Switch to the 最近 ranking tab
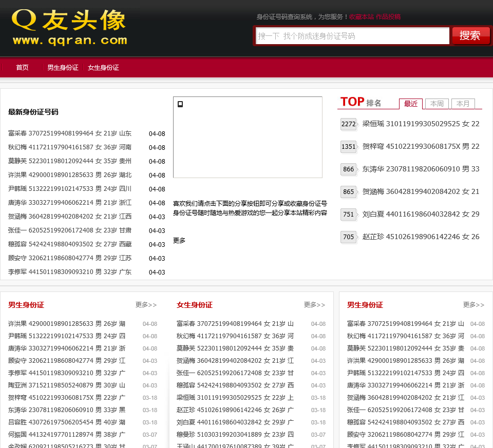Viewport: 493px width, 448px height. coord(411,104)
